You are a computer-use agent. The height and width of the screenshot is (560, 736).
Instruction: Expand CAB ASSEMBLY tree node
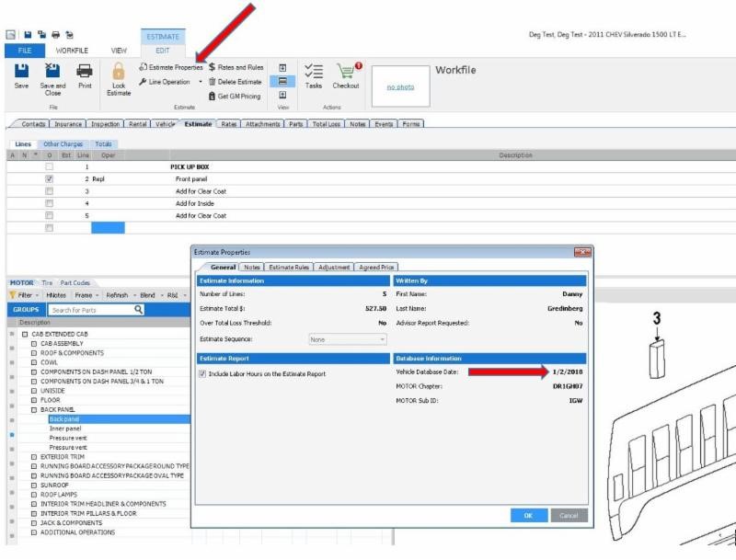34,343
